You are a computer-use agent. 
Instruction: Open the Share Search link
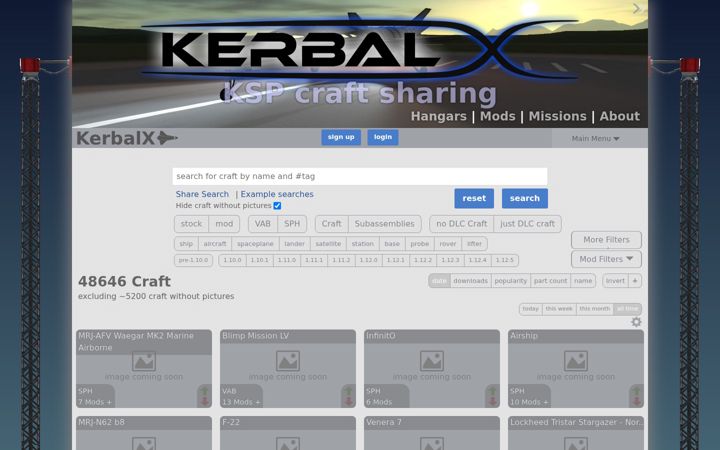pyautogui.click(x=202, y=194)
